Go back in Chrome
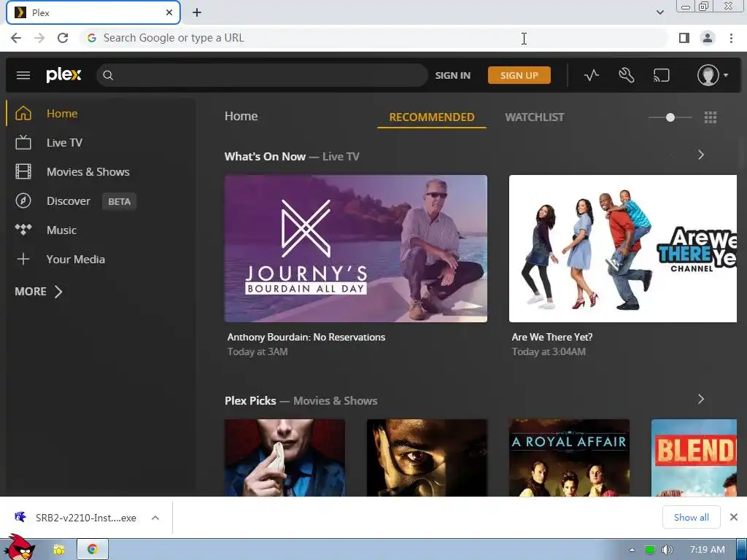 pos(16,38)
